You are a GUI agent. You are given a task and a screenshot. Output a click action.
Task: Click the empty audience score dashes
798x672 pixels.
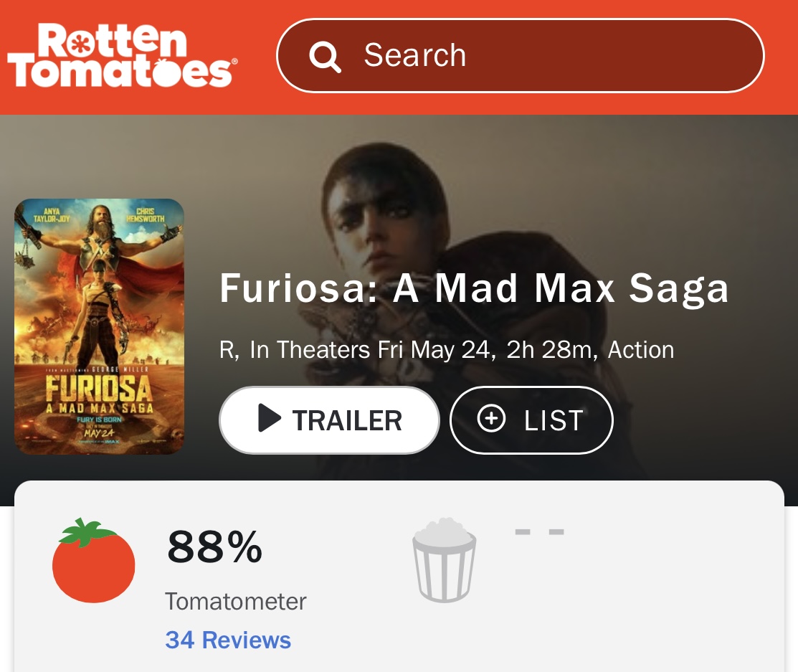(540, 532)
